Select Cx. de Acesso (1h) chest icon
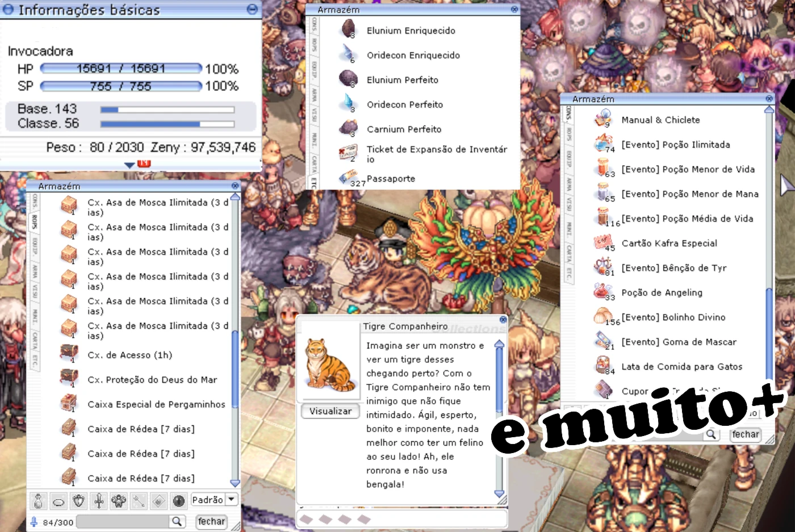The width and height of the screenshot is (795, 532). [69, 353]
